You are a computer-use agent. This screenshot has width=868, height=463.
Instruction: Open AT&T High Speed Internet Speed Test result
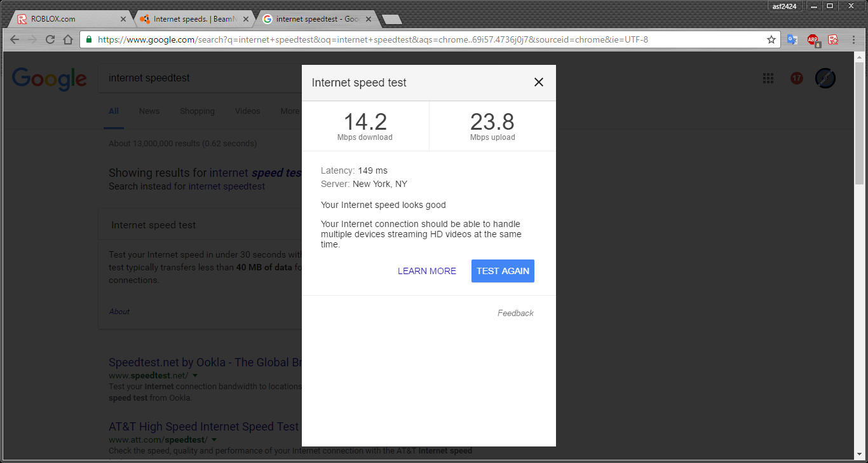click(204, 427)
